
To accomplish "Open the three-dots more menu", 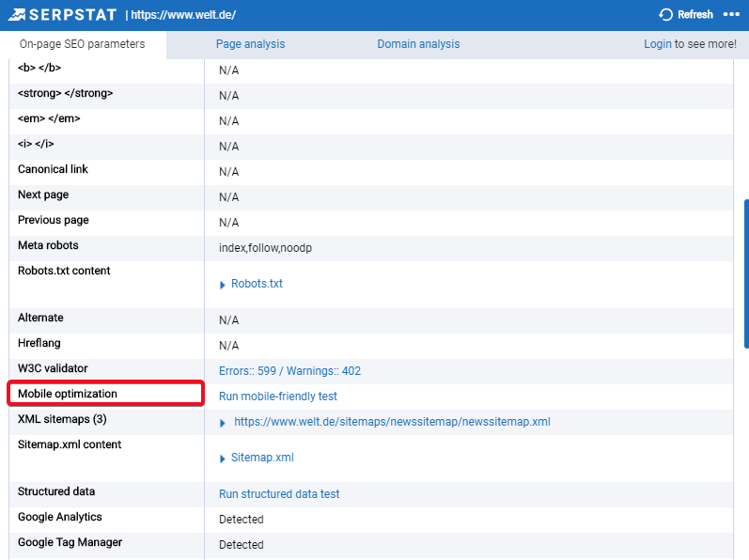I will [x=731, y=15].
